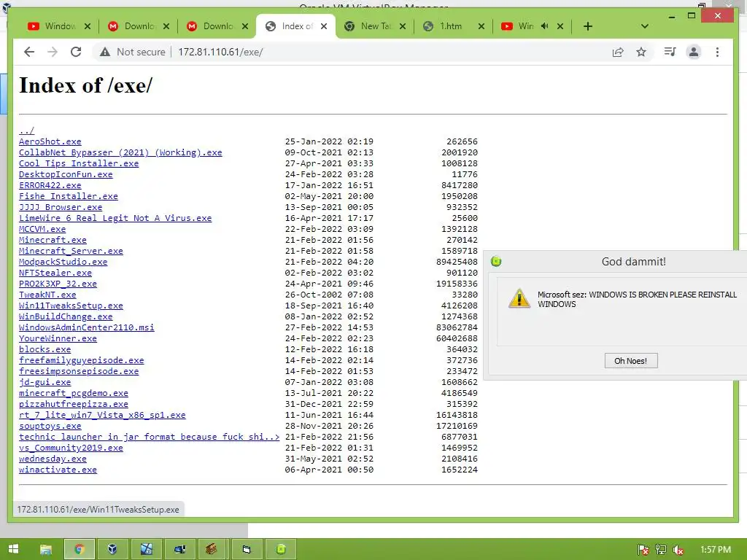Click Minecraft_Server.exe link
This screenshot has width=747, height=560.
(71, 251)
